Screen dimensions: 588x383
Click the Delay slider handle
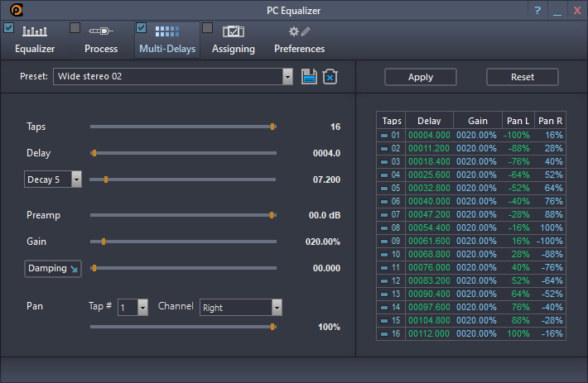pos(94,153)
